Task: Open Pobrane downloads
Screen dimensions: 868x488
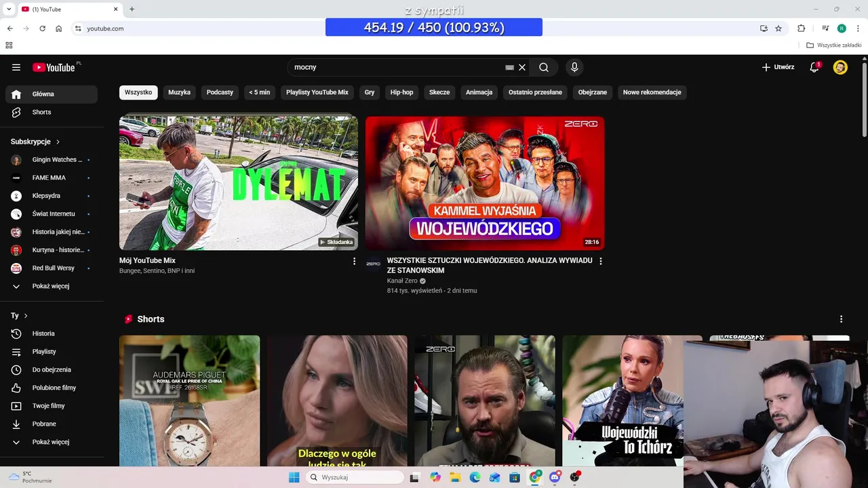Action: tap(52, 424)
